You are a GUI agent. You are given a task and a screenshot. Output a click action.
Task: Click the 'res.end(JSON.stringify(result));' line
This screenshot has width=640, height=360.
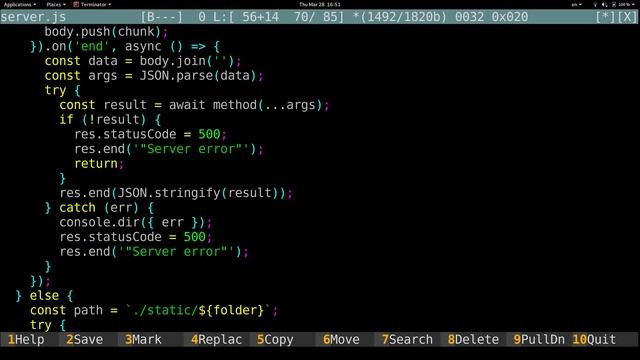tap(176, 193)
